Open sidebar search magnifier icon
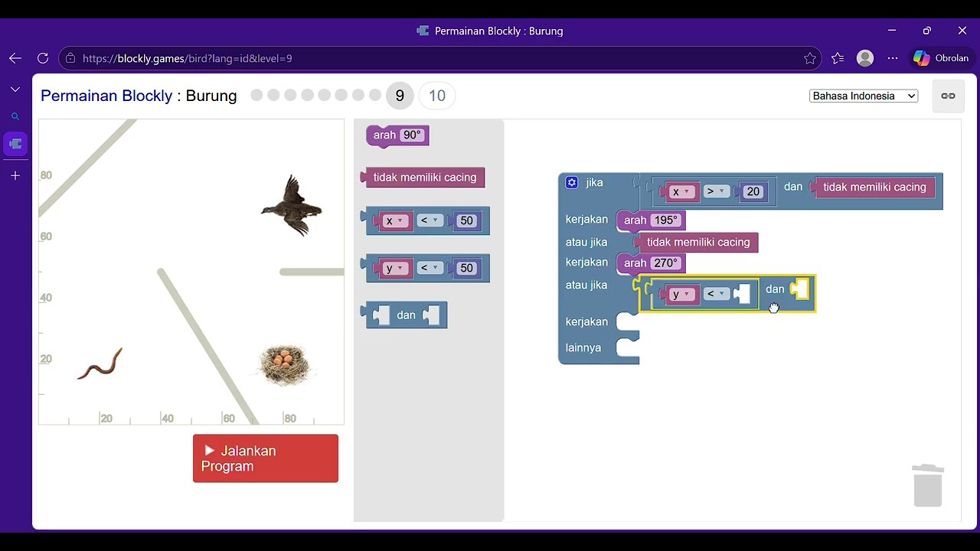Screen dimensions: 980x551 point(15,117)
